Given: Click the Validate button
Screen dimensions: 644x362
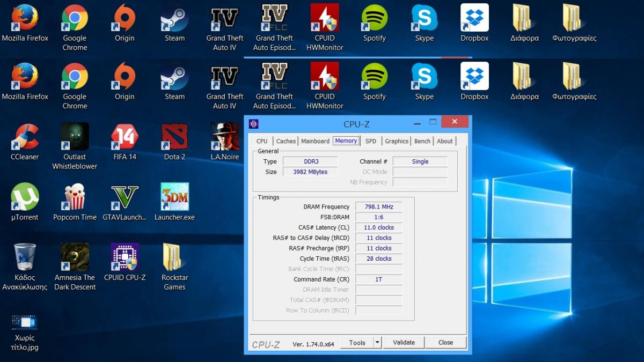Looking at the screenshot, I should 404,343.
